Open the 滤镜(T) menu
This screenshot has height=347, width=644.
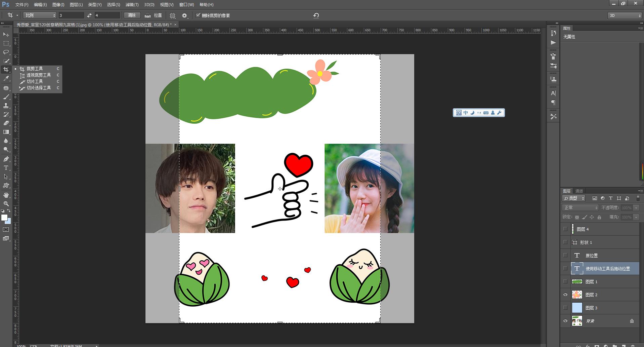click(x=132, y=5)
